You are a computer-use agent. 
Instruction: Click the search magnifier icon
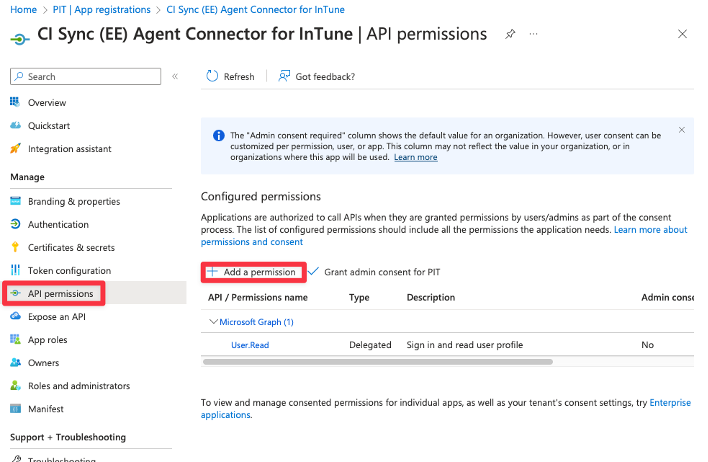pos(19,76)
